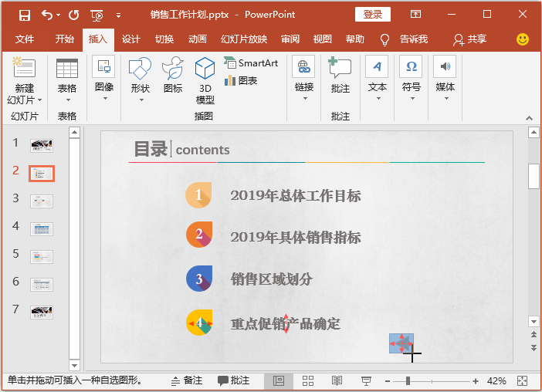Expand the undo history arrow
542x392 pixels.
coord(58,15)
